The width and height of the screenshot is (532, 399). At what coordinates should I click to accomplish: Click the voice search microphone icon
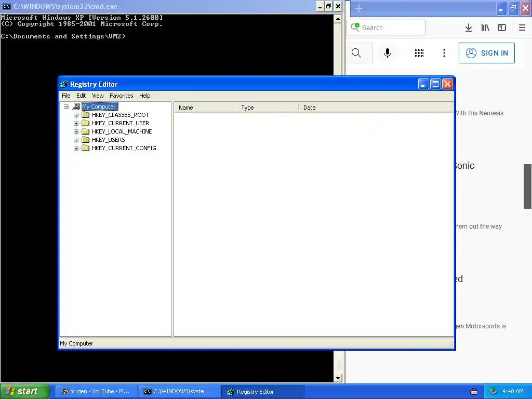pos(388,53)
